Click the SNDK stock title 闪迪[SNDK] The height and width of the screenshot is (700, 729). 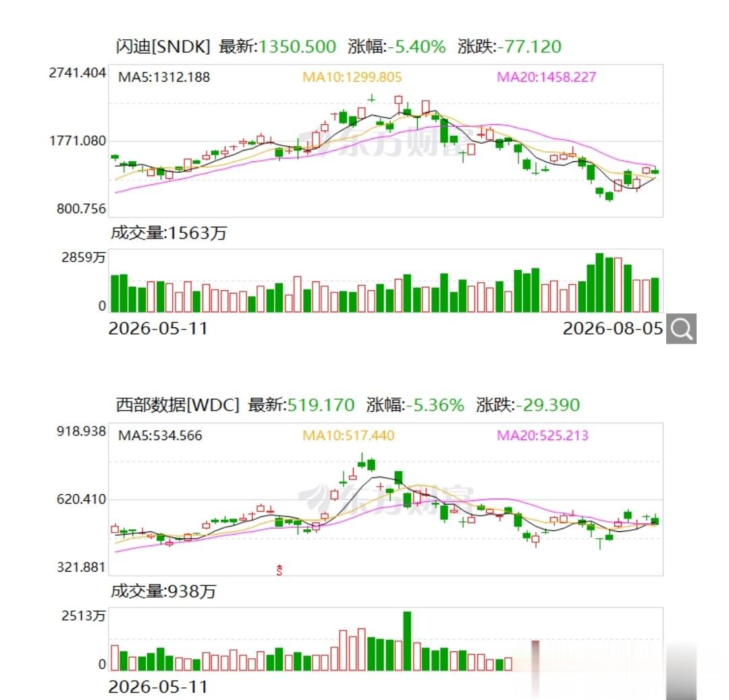pyautogui.click(x=163, y=47)
